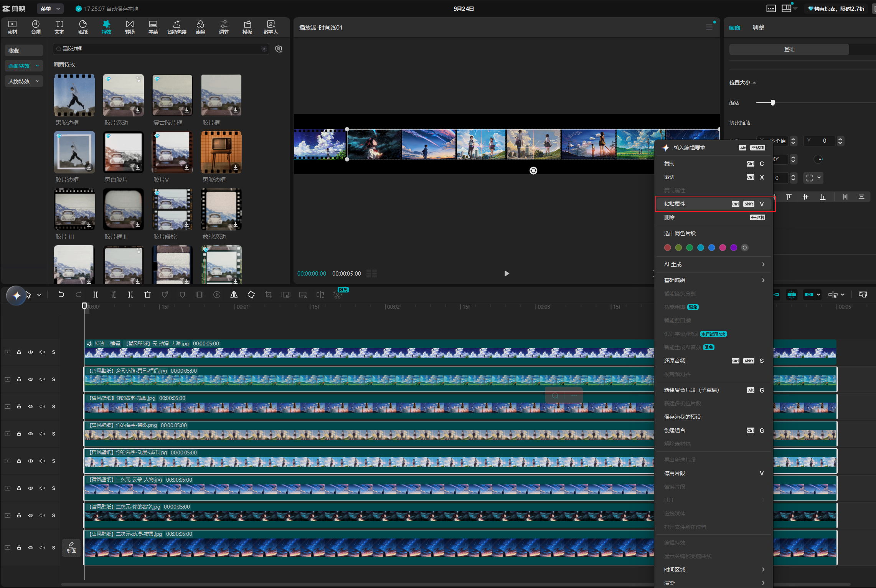
Task: Switch to the 调整 tab
Action: (x=758, y=27)
